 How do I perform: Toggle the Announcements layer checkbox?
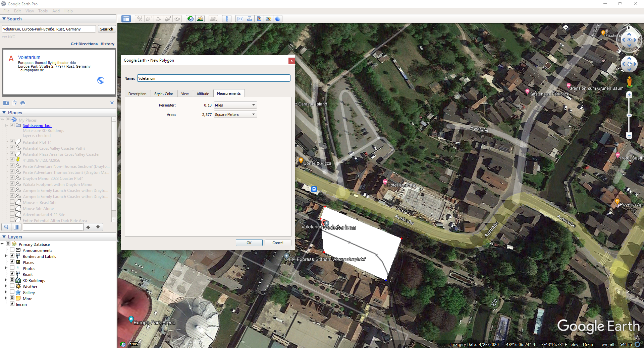coord(12,250)
